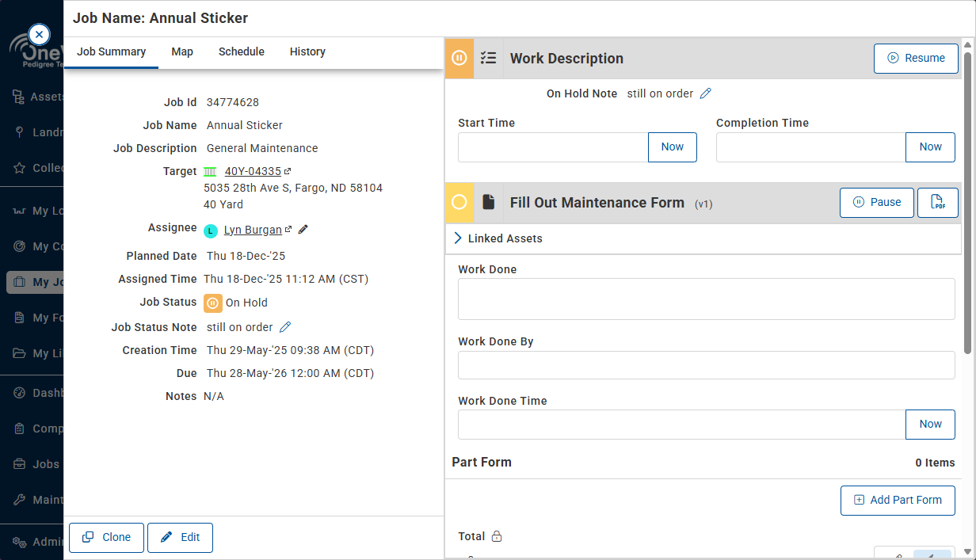The image size is (976, 560).
Task: Click the lock icon next to Total
Action: pyautogui.click(x=497, y=536)
